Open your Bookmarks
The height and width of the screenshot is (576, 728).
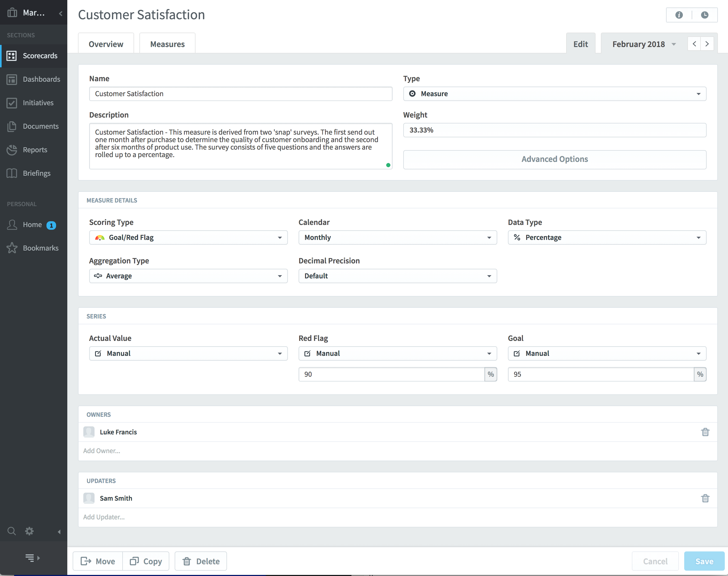40,248
